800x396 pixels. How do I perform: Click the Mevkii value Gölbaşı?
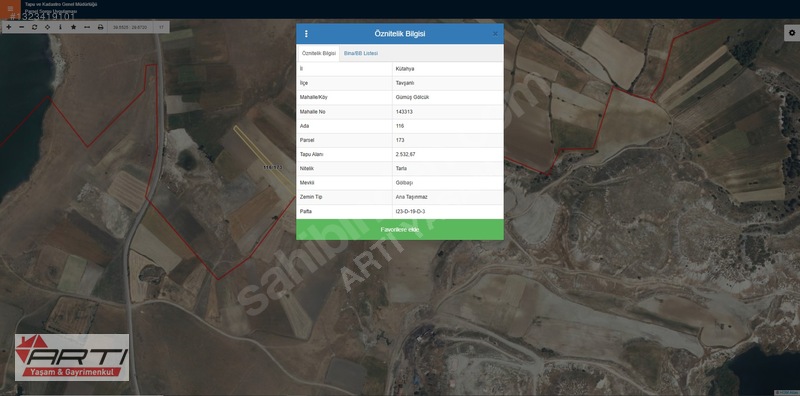(403, 183)
